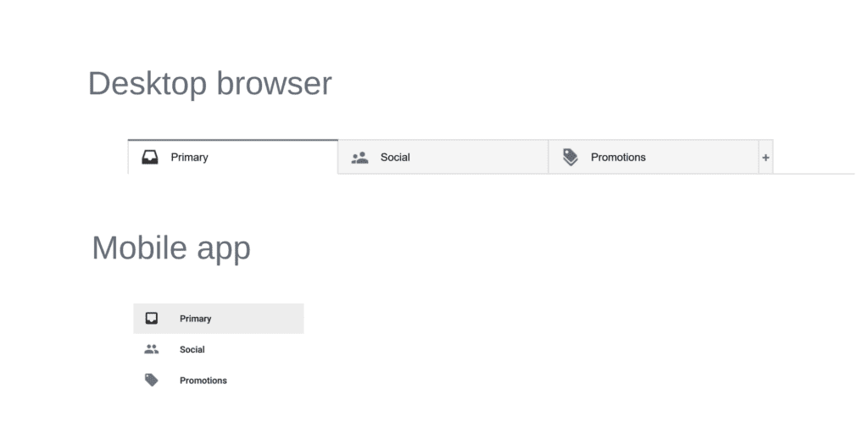Open Promotions text in mobile app list
This screenshot has height=434, width=868.
(203, 381)
